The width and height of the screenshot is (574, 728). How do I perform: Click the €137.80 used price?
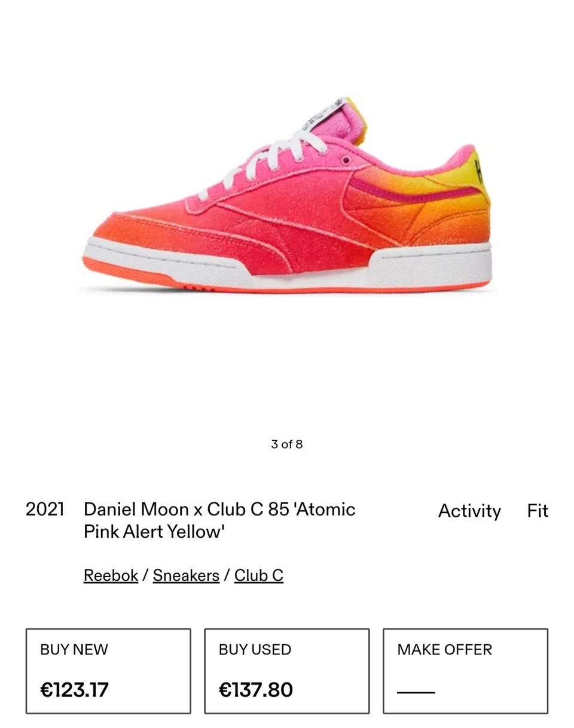click(x=256, y=690)
